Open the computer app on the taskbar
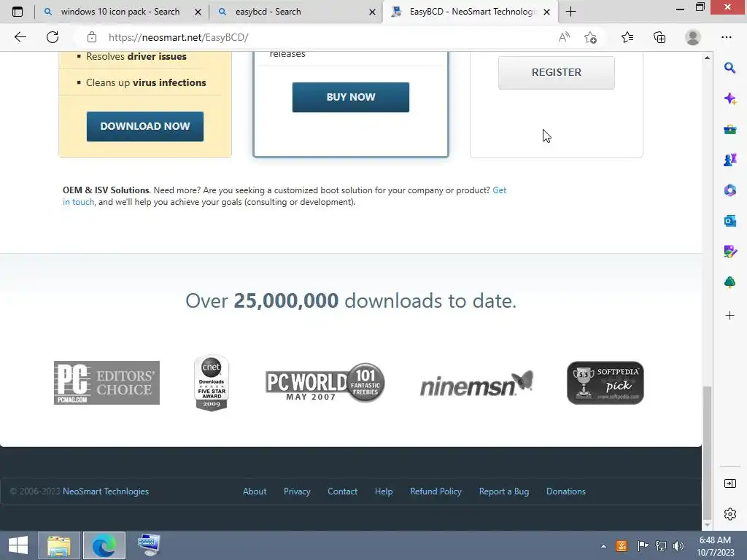 pos(149,545)
